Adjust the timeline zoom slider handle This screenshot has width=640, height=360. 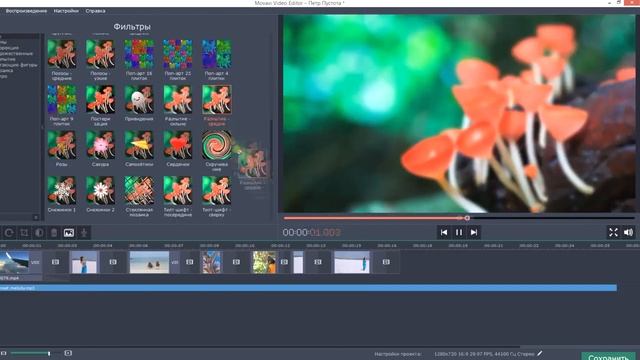point(49,353)
